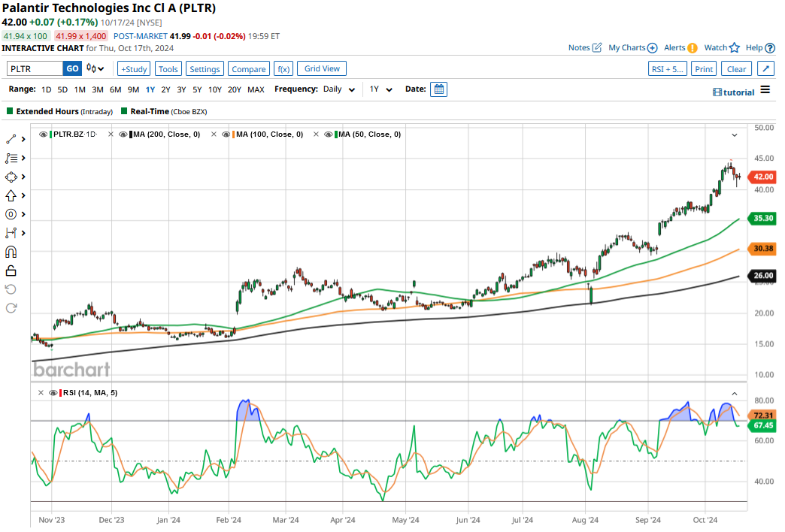Toggle the magnet snap tool
The height and width of the screenshot is (532, 785).
11,252
